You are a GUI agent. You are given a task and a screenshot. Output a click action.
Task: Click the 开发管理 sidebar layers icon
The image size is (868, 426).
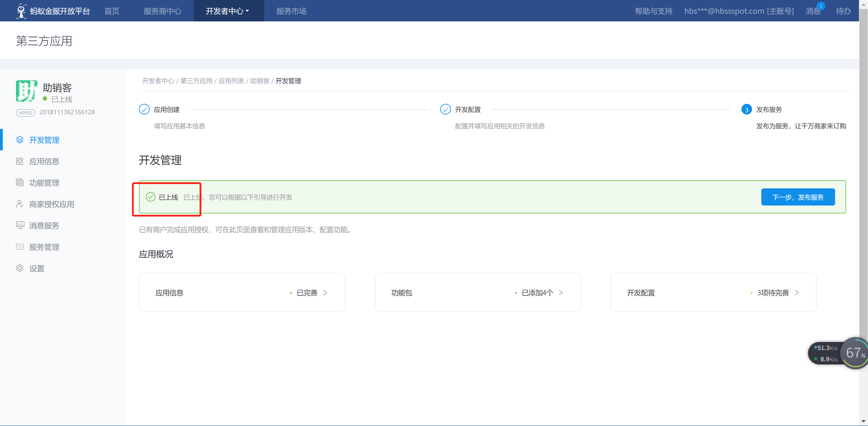pos(20,140)
